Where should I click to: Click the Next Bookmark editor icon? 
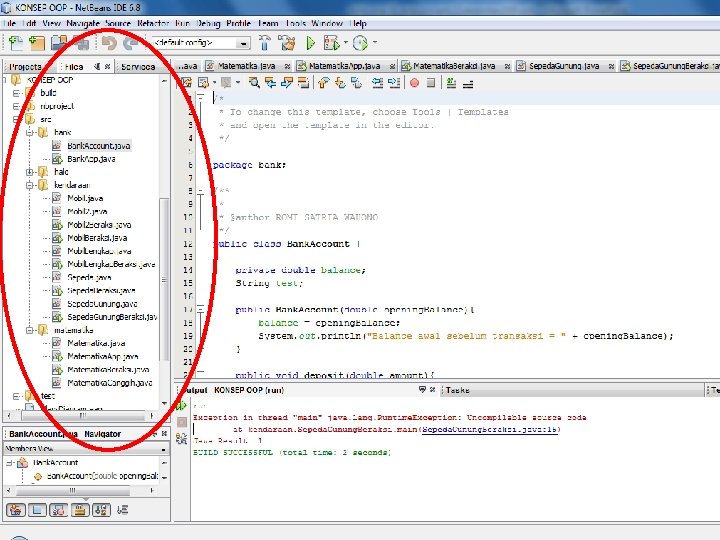pos(340,83)
